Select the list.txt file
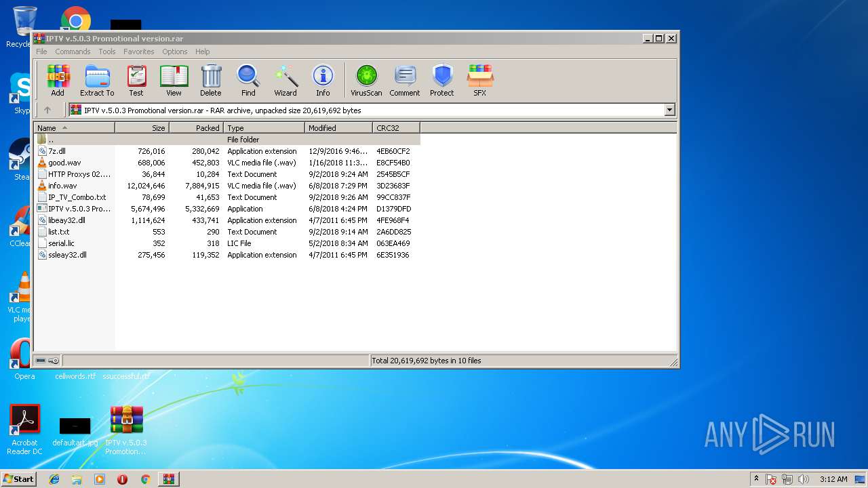868x488 pixels. pos(227,232)
